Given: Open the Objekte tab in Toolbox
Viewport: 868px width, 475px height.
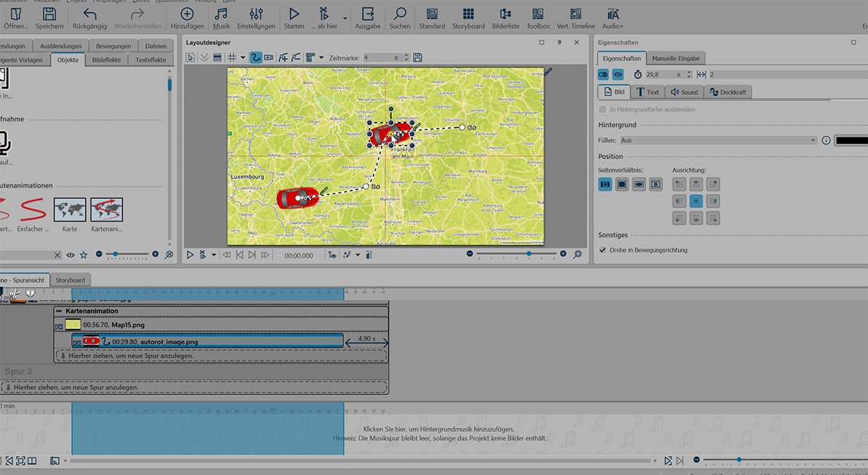Looking at the screenshot, I should click(68, 60).
